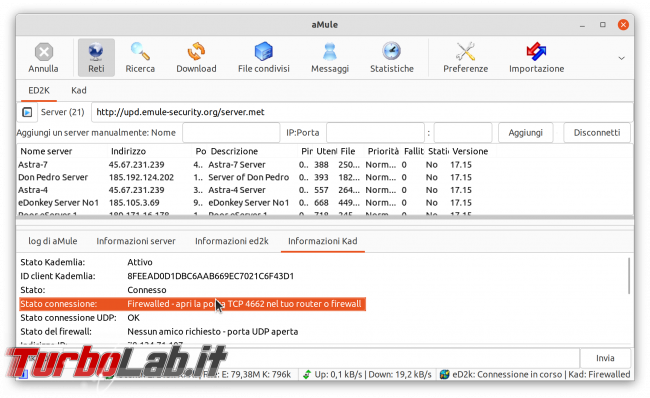
Task: Click the Kademlia client ID value
Action: pos(211,276)
